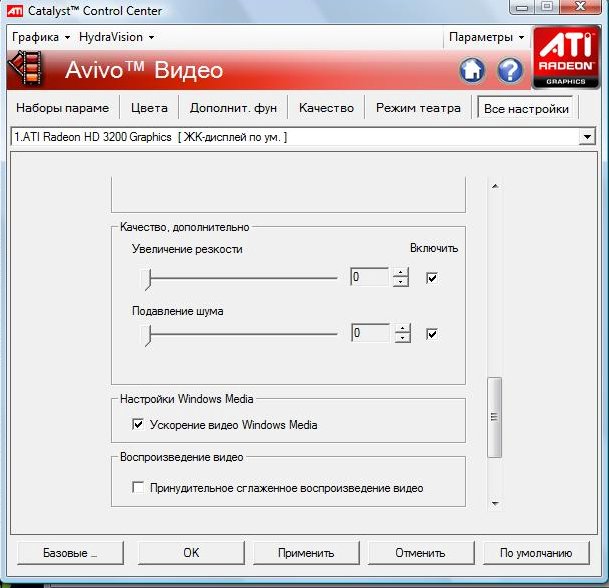Click the Применить button
609x588 pixels.
pyautogui.click(x=306, y=553)
